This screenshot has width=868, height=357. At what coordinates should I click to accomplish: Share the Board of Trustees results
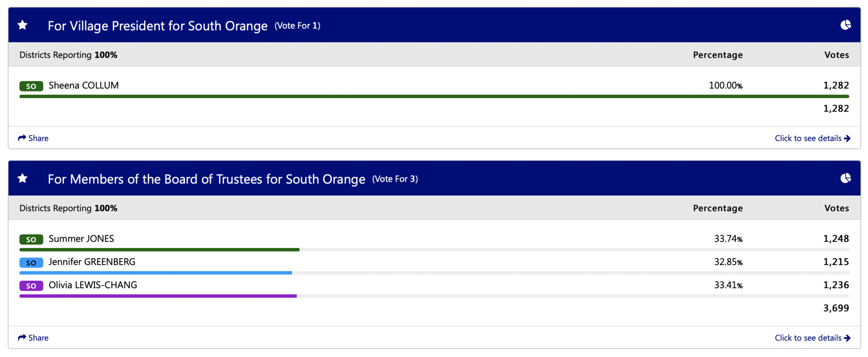click(x=33, y=338)
